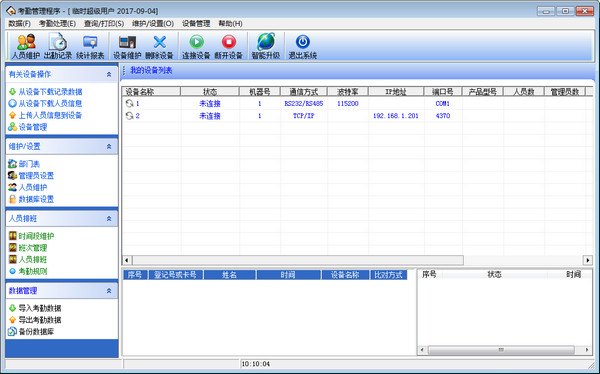Open 备份数据库 link
Viewport: 600px width, 374px height.
(x=36, y=332)
